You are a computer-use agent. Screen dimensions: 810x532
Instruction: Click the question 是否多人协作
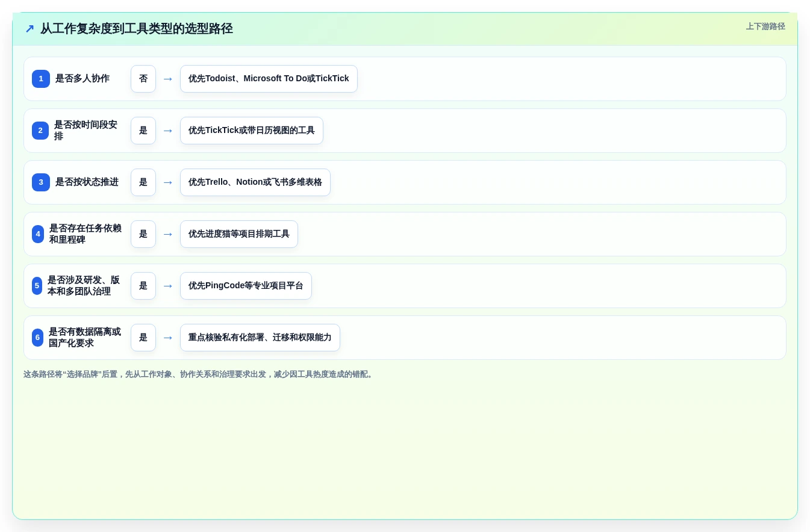(x=83, y=79)
